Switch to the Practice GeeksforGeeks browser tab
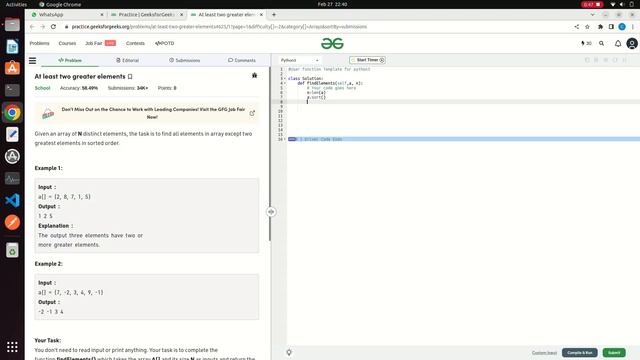The height and width of the screenshot is (360, 640). [146, 15]
